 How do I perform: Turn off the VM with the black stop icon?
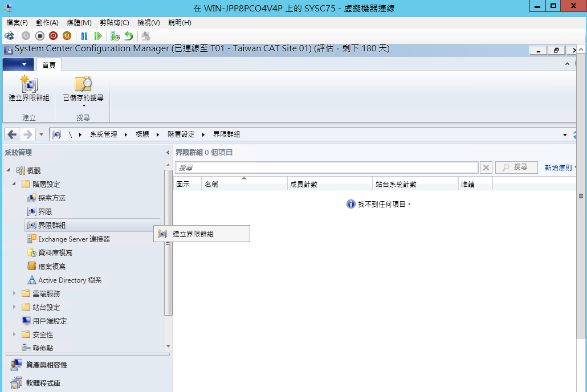click(x=40, y=36)
